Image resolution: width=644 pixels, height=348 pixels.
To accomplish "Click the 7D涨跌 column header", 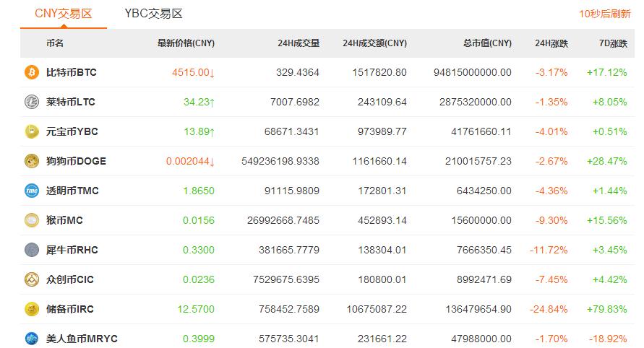I will (x=613, y=43).
